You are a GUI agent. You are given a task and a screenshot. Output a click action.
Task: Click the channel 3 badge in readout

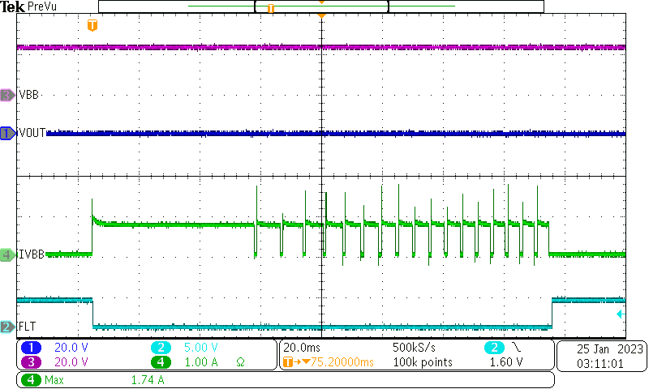31,363
